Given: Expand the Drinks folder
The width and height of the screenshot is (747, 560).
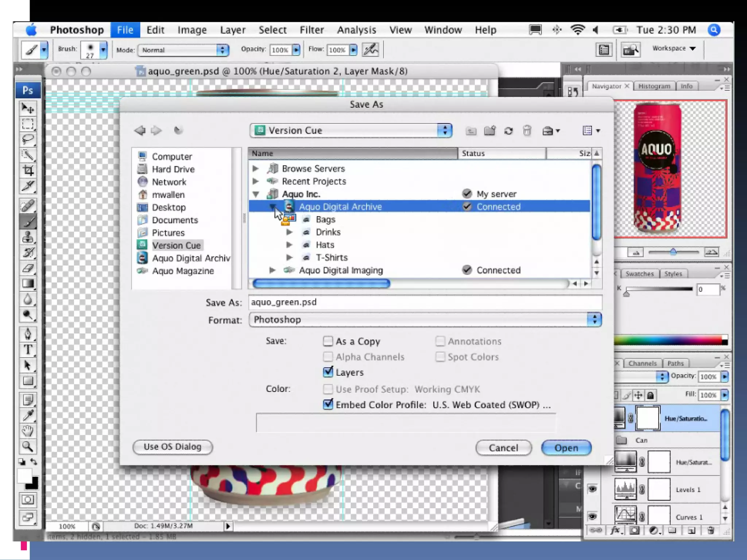Looking at the screenshot, I should 289,232.
